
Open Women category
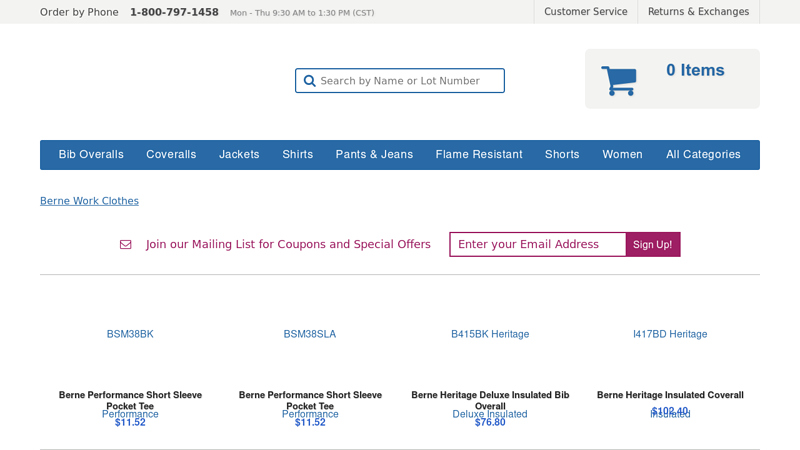pos(622,155)
